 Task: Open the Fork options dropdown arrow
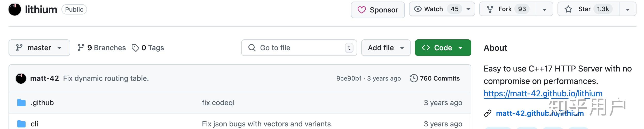544,10
